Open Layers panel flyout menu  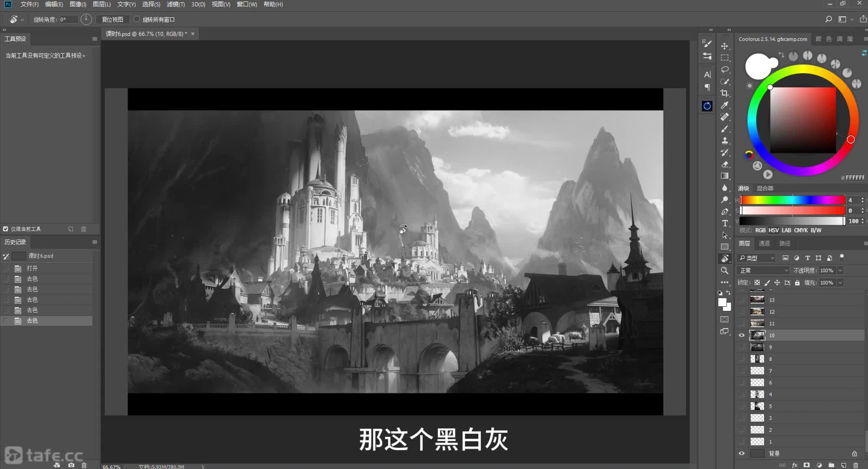click(x=865, y=243)
